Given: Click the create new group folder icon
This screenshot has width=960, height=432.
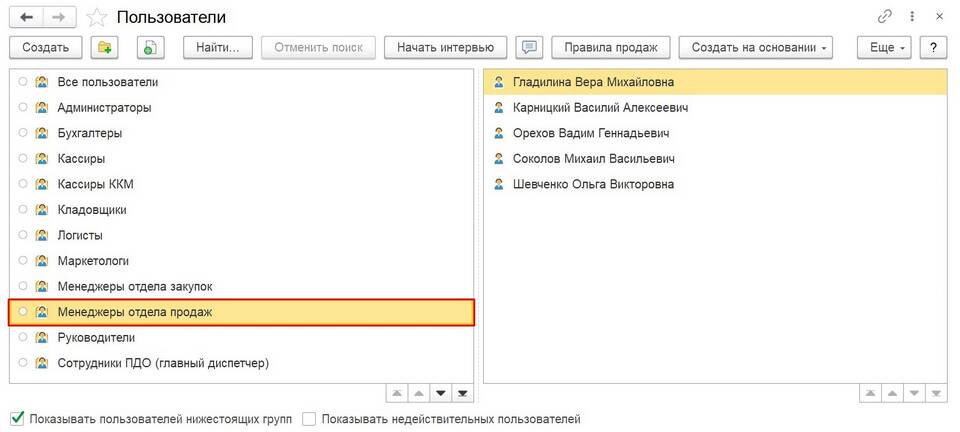Looking at the screenshot, I should 104,47.
